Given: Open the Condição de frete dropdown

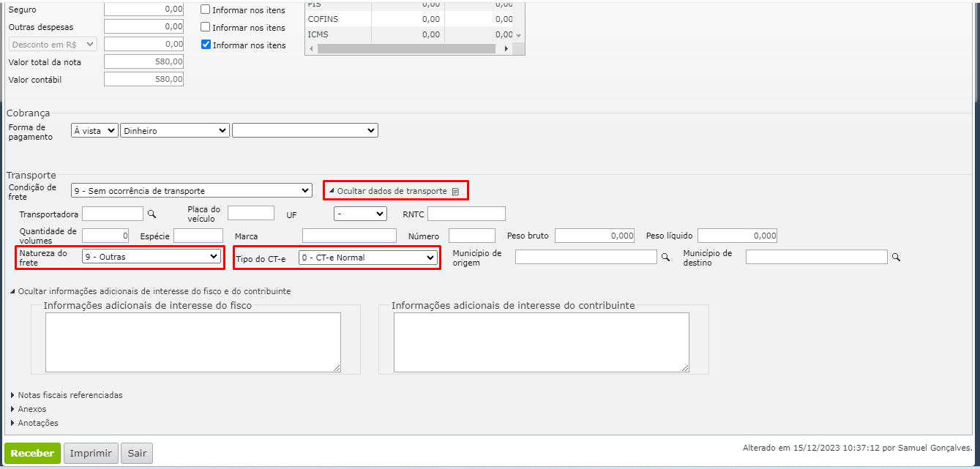Looking at the screenshot, I should coord(192,190).
